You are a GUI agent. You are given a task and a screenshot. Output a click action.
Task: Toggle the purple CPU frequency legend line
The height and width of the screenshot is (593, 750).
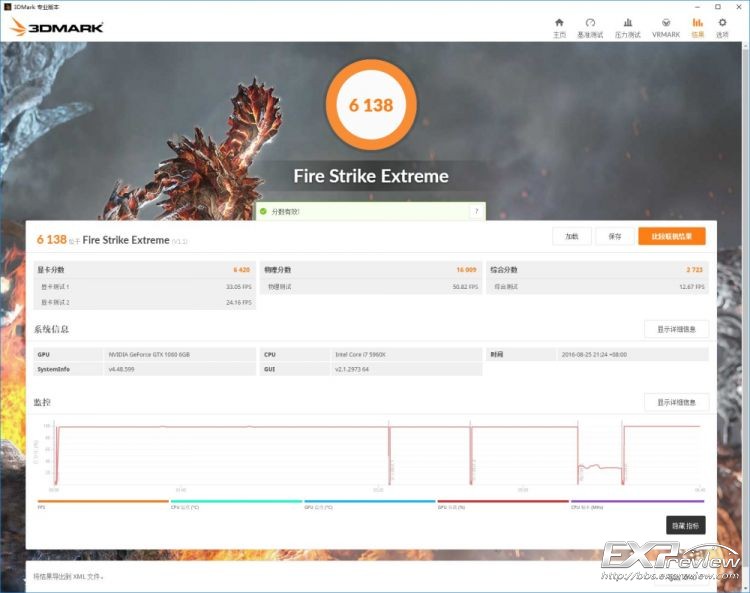638,502
